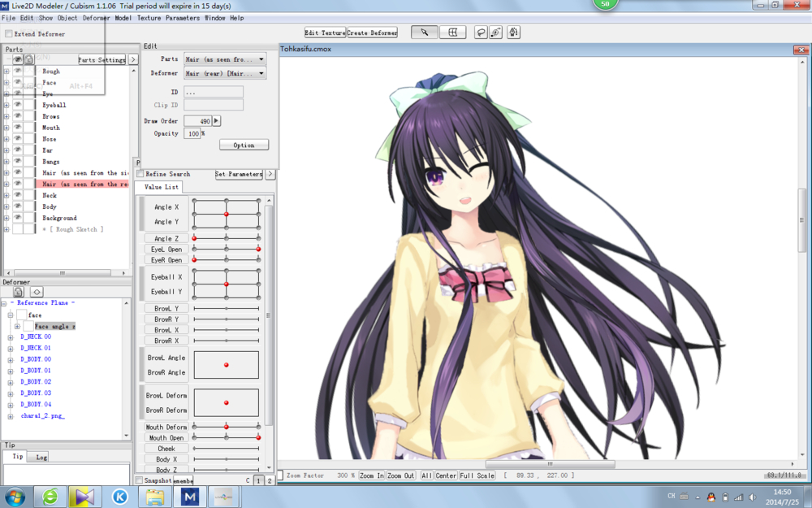This screenshot has width=812, height=508.
Task: Open the file explorer taskbar icon
Action: click(x=155, y=497)
